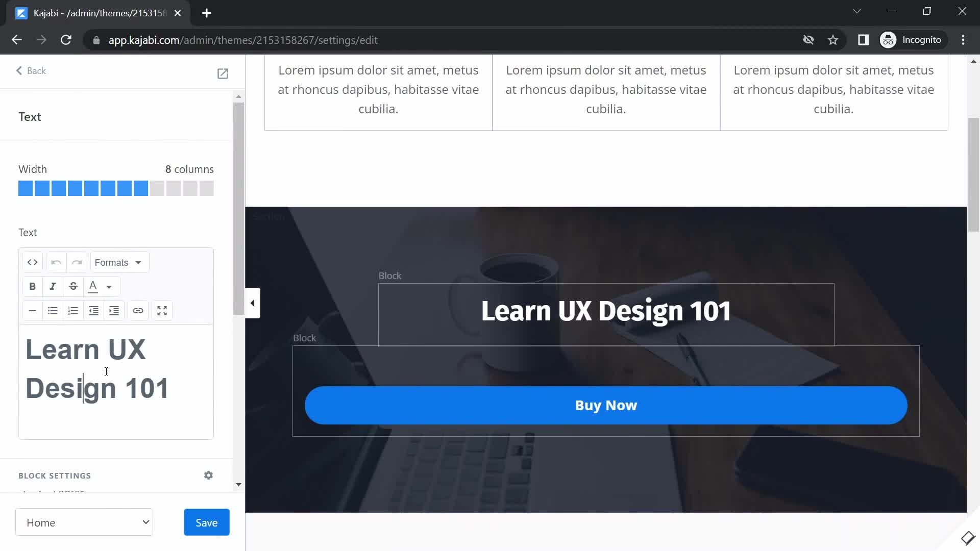The width and height of the screenshot is (980, 551).
Task: Select the Kajabi admin themes tab
Action: click(99, 13)
